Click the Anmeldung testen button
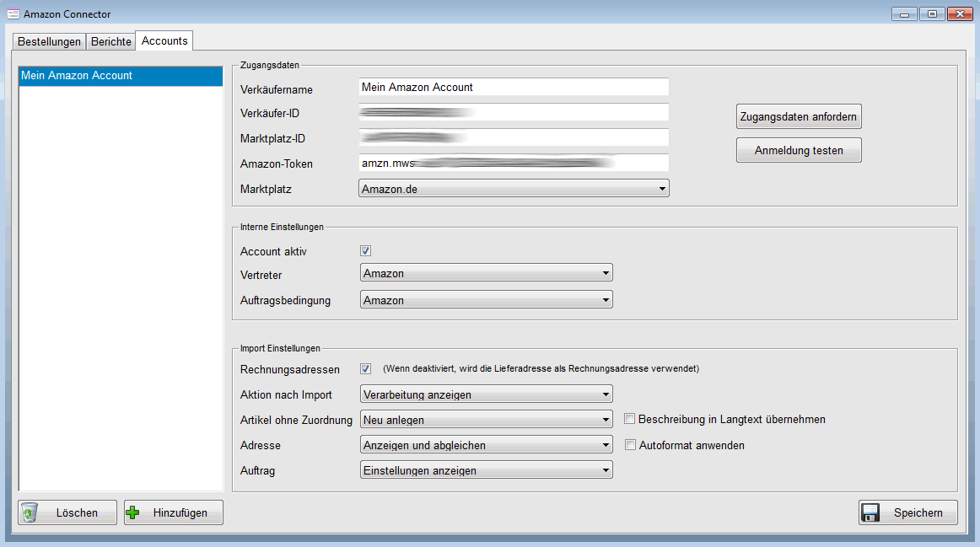The height and width of the screenshot is (547, 980). click(799, 151)
